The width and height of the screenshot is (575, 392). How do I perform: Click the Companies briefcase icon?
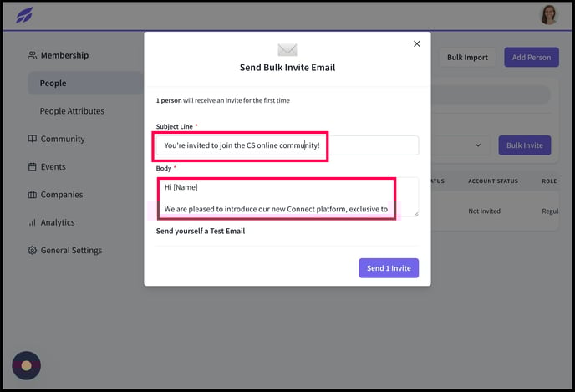tap(33, 195)
